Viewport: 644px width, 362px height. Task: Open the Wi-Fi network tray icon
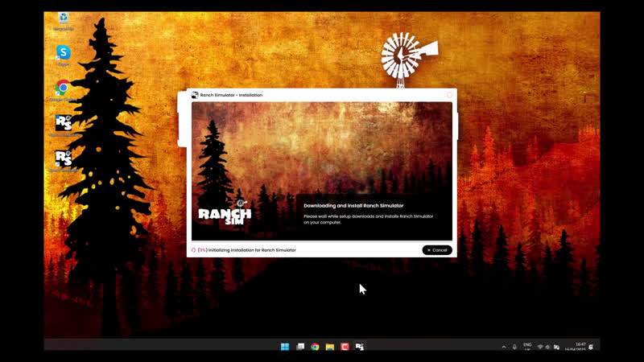(540, 348)
